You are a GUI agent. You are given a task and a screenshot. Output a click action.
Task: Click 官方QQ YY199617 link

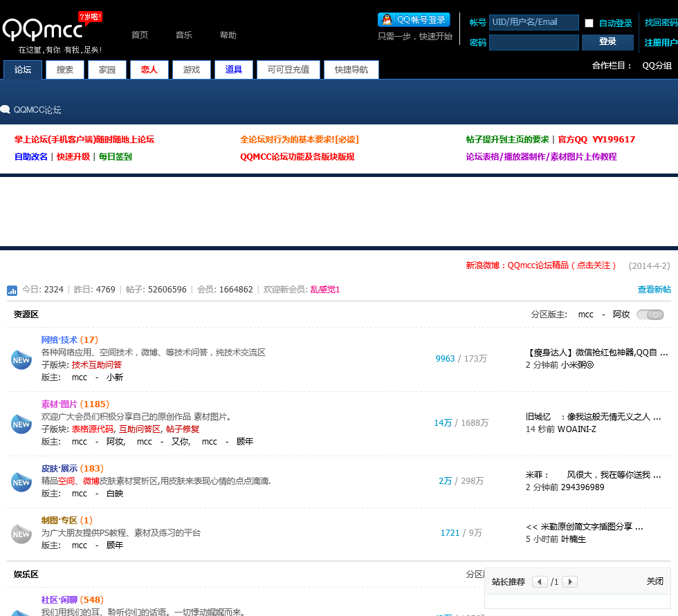[x=596, y=140]
